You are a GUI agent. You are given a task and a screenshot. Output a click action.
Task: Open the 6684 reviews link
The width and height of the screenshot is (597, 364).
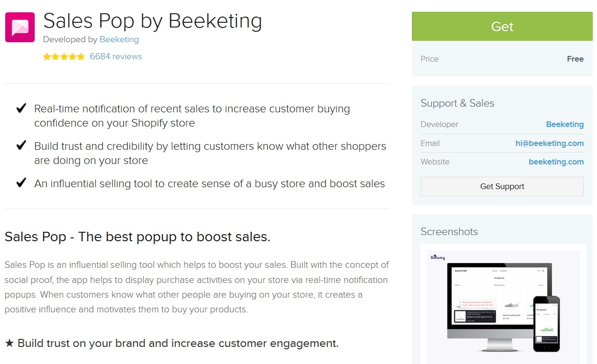click(x=116, y=56)
